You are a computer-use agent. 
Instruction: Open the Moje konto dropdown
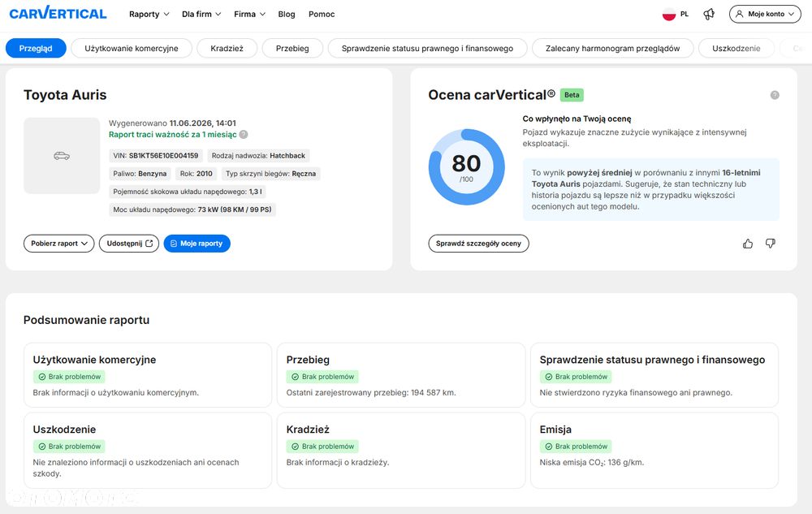[x=765, y=14]
